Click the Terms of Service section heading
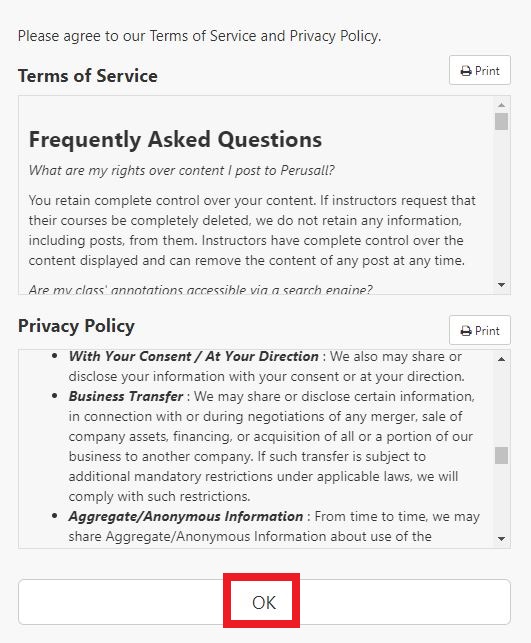Screen dimensions: 531x643 87,76
